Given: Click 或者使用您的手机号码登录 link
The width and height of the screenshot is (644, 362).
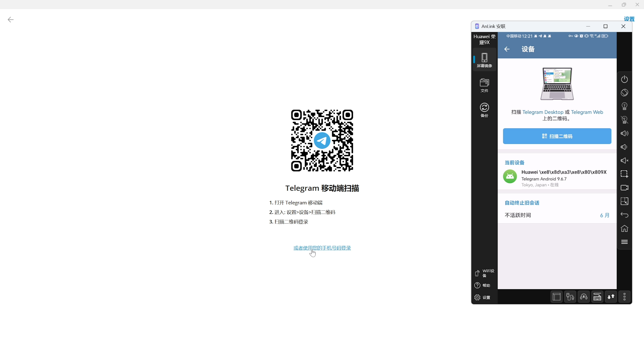Looking at the screenshot, I should 322,248.
